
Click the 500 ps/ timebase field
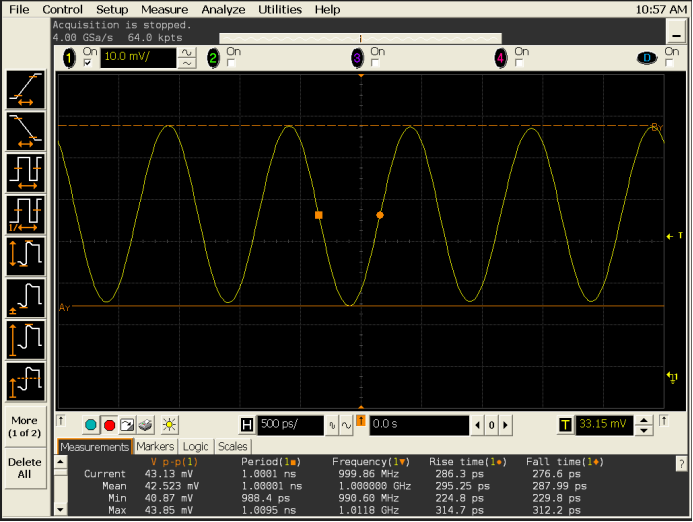290,425
